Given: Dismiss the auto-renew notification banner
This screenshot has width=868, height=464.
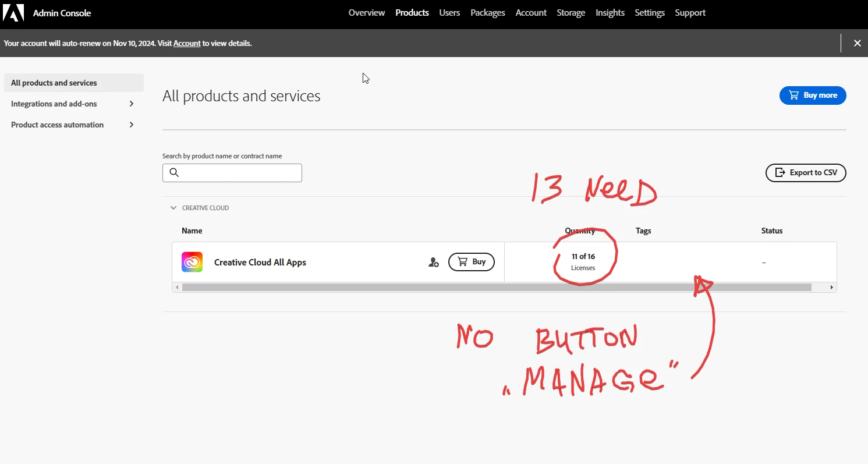Looking at the screenshot, I should pyautogui.click(x=857, y=43).
